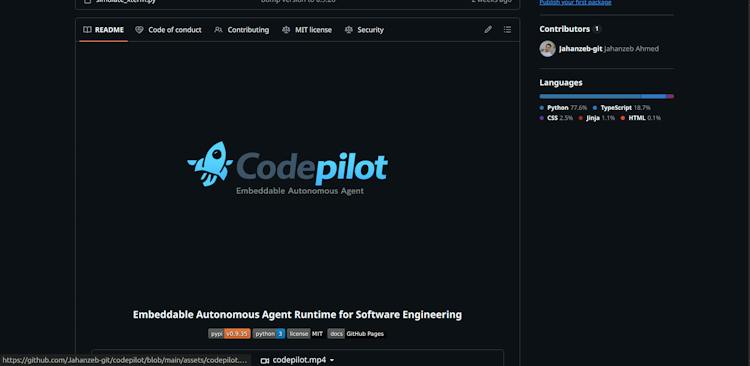Select the MIT license tab
This screenshot has width=750, height=366.
coord(307,30)
